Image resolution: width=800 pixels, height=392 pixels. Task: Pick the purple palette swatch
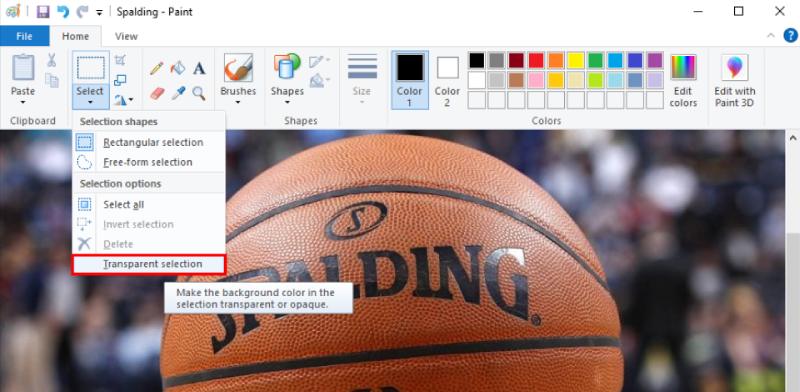(655, 60)
